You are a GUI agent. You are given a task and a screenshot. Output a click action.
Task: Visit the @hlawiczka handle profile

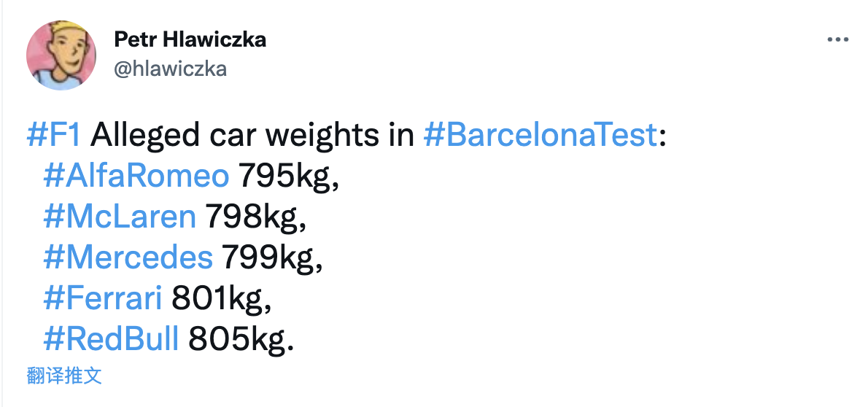coord(171,69)
